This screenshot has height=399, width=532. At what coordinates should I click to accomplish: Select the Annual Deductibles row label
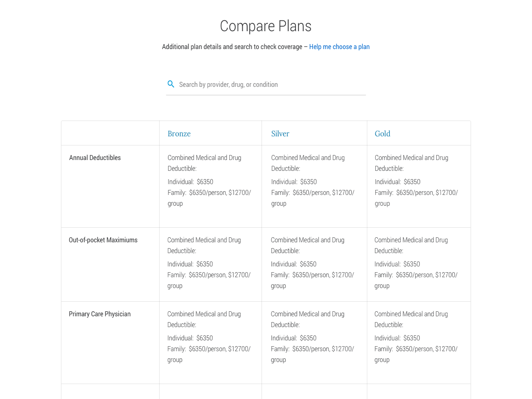coord(95,158)
